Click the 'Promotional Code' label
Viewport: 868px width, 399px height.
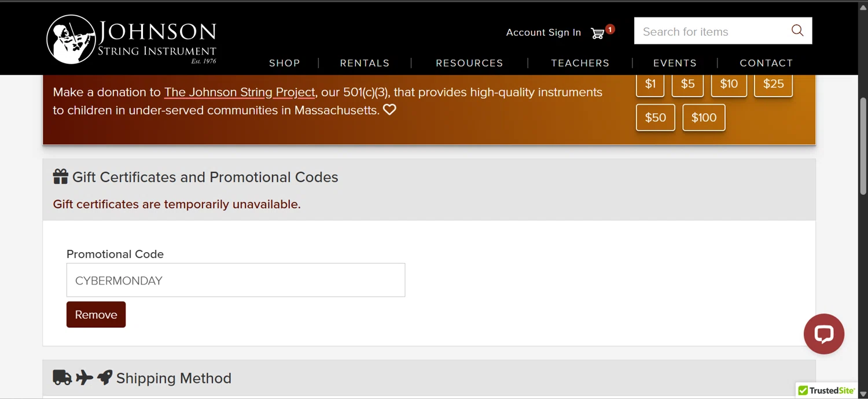(115, 254)
